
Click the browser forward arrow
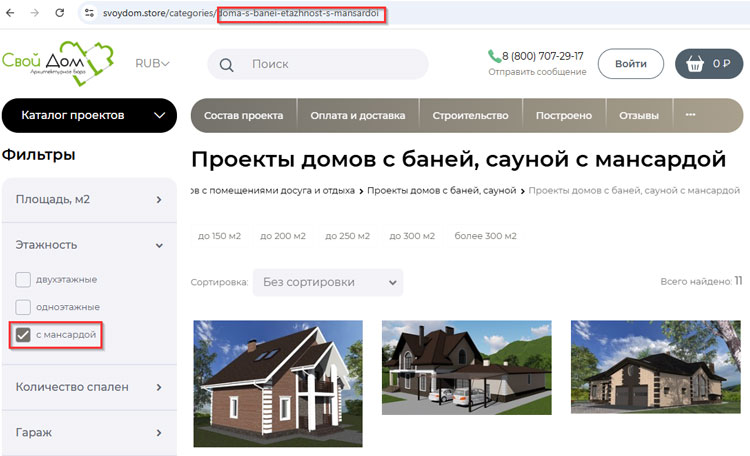point(36,13)
